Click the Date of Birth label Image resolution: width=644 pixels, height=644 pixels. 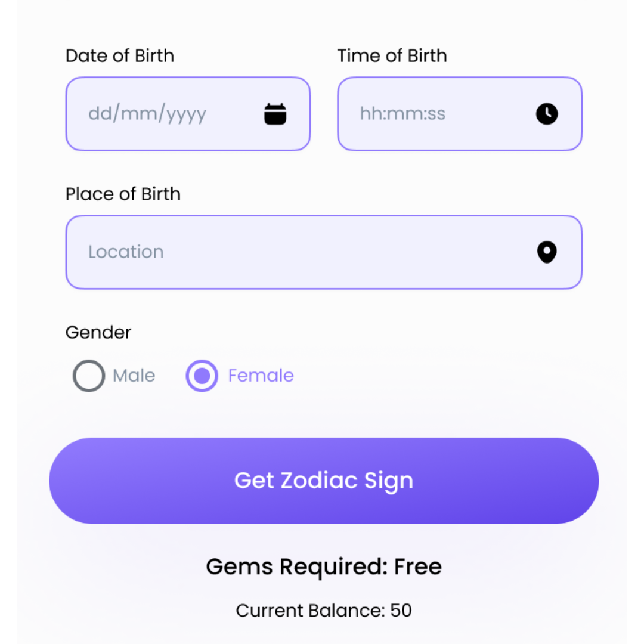(x=120, y=56)
